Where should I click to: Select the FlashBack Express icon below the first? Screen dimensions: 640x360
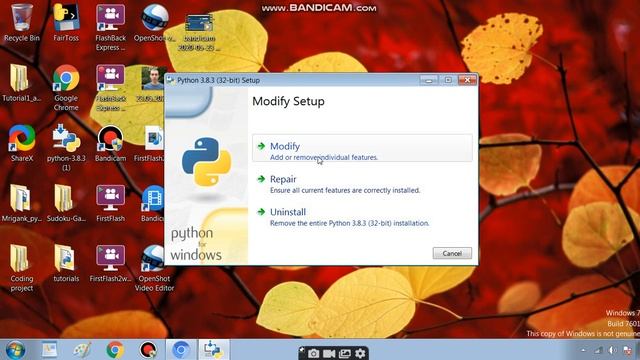click(x=111, y=88)
